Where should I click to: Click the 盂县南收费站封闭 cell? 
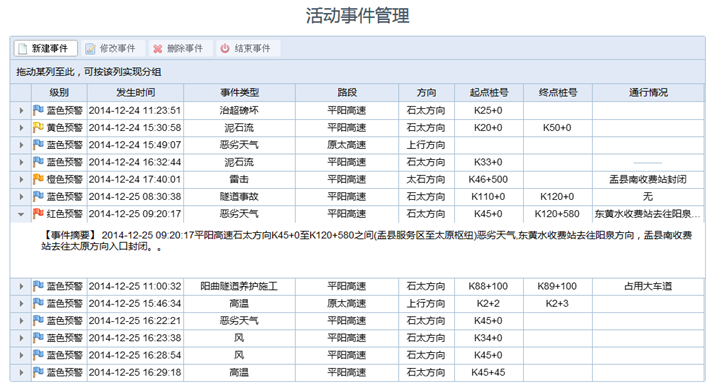648,180
